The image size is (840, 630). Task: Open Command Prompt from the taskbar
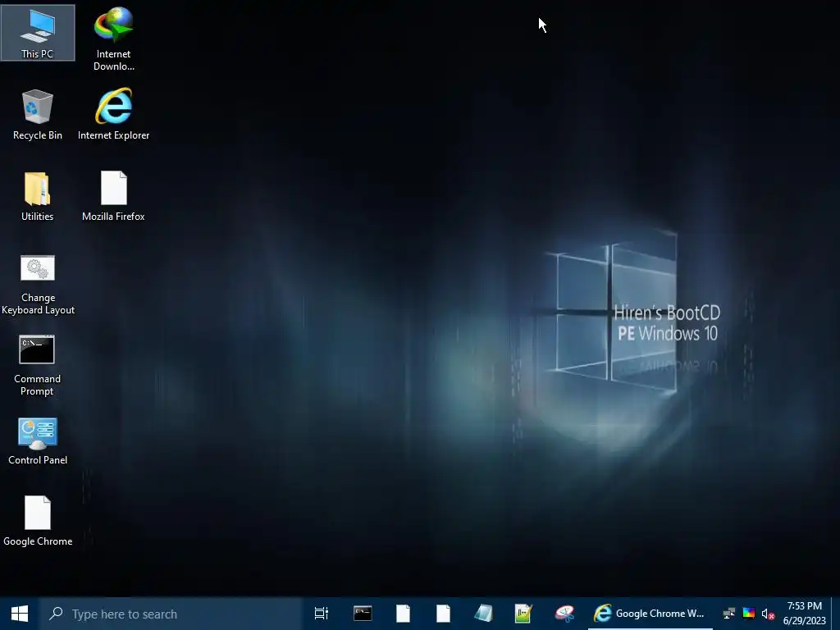(x=363, y=614)
